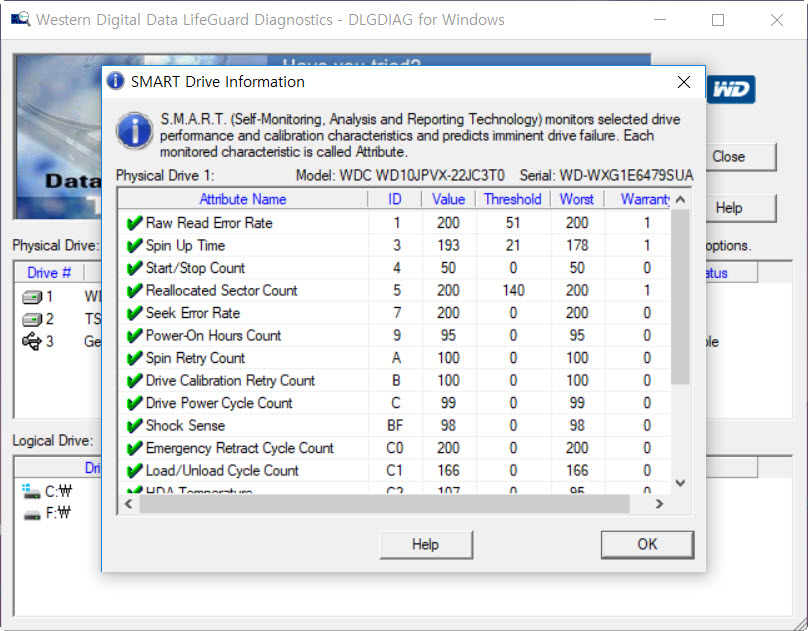
Task: Click the serial number WD-WXG1E6479SUA text
Action: pyautogui.click(x=626, y=176)
